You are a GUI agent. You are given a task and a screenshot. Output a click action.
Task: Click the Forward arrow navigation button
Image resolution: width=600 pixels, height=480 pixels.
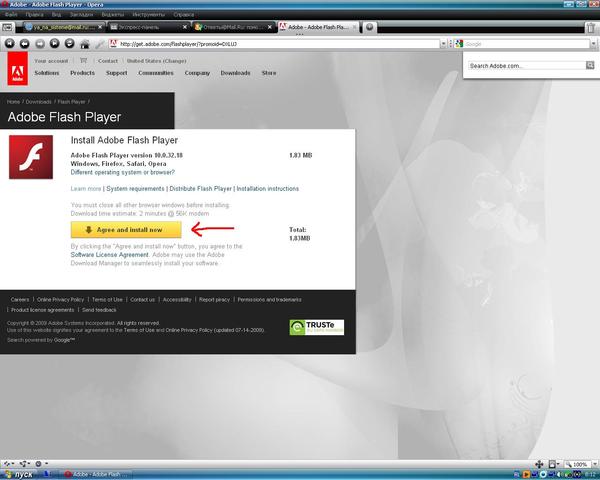pyautogui.click(x=40, y=44)
